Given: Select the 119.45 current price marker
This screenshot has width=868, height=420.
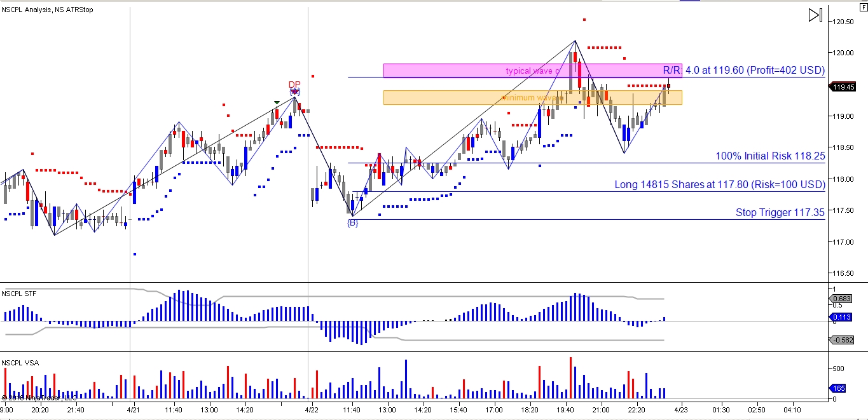Looking at the screenshot, I should click(x=843, y=88).
